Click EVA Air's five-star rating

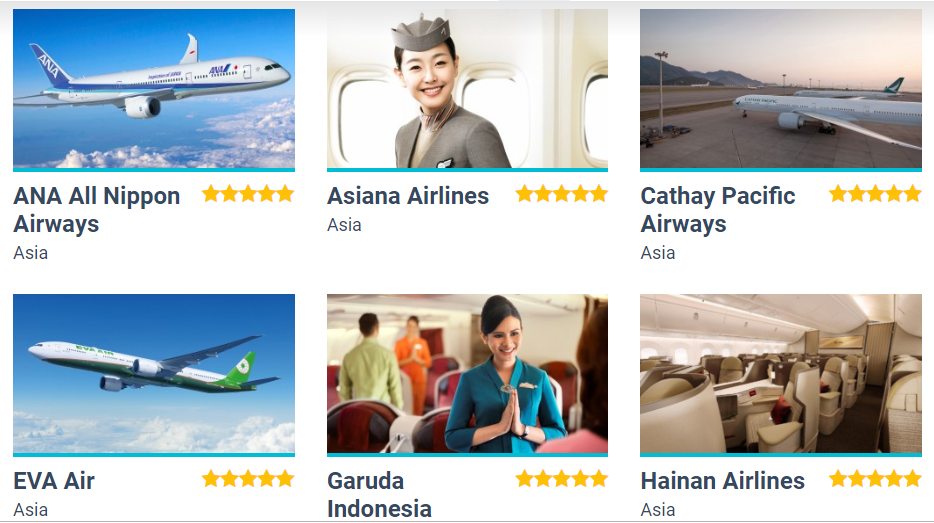pos(248,478)
